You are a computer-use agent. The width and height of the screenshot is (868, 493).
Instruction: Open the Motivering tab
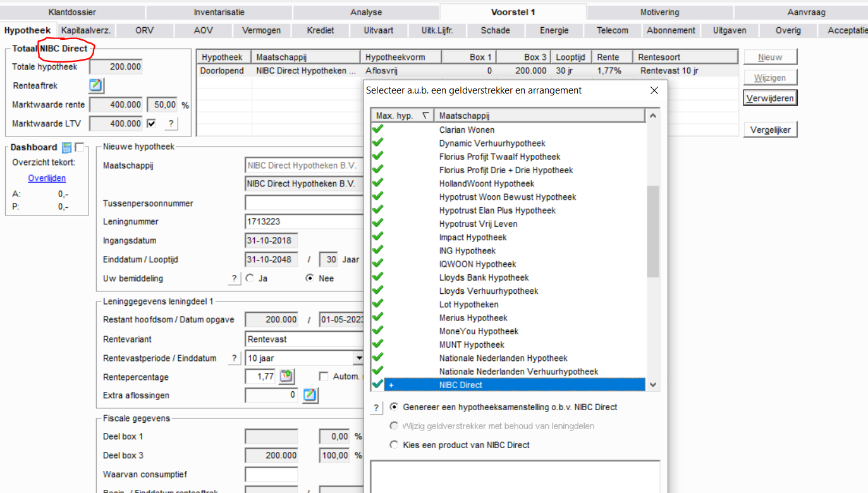pos(659,12)
